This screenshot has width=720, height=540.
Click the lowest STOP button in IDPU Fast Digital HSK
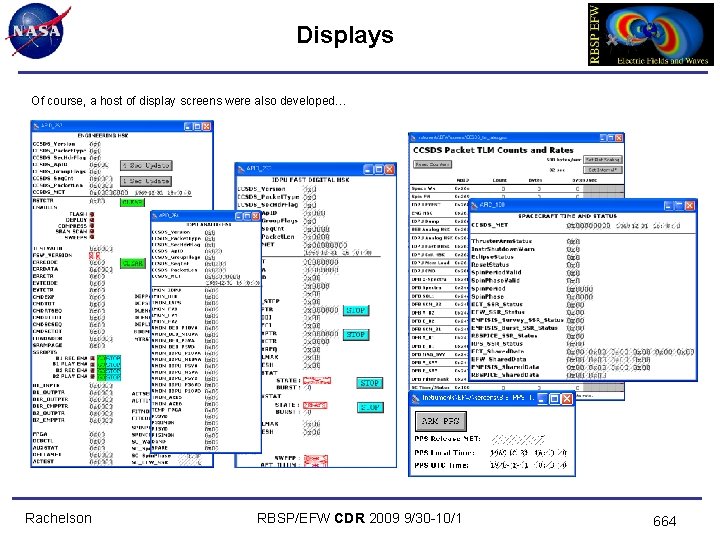pyautogui.click(x=370, y=407)
